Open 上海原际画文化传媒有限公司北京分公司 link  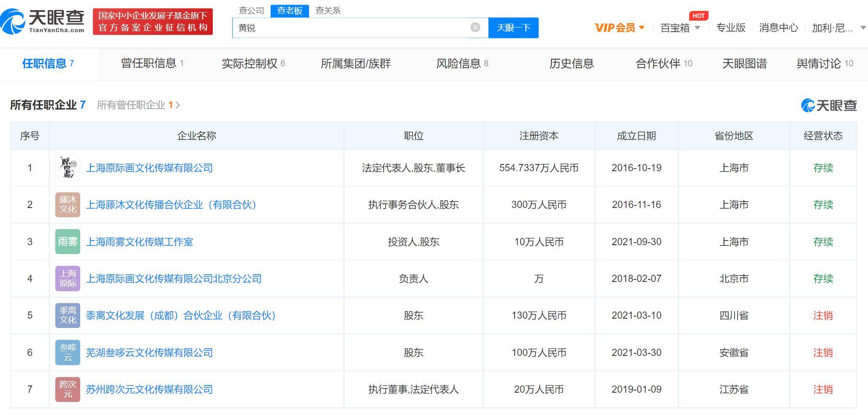point(174,279)
